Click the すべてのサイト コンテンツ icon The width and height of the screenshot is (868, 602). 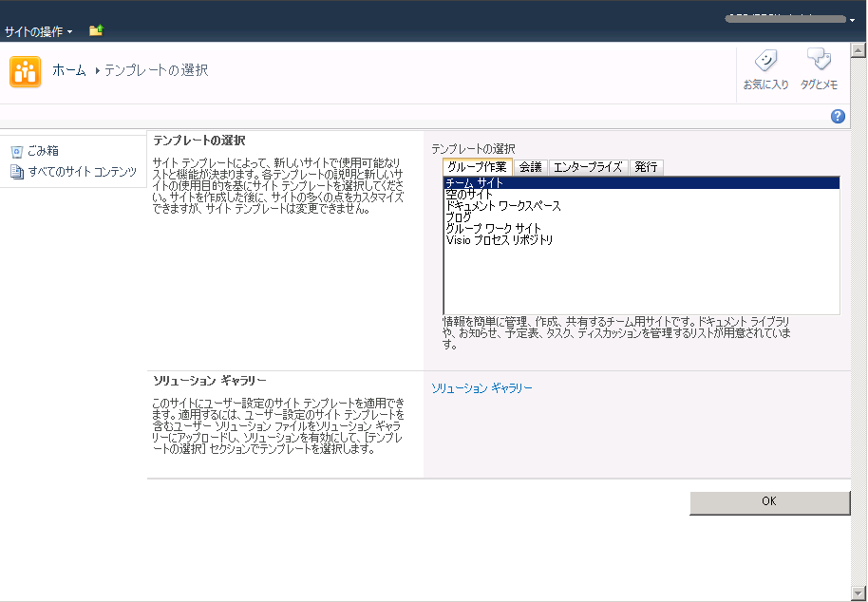click(x=16, y=172)
